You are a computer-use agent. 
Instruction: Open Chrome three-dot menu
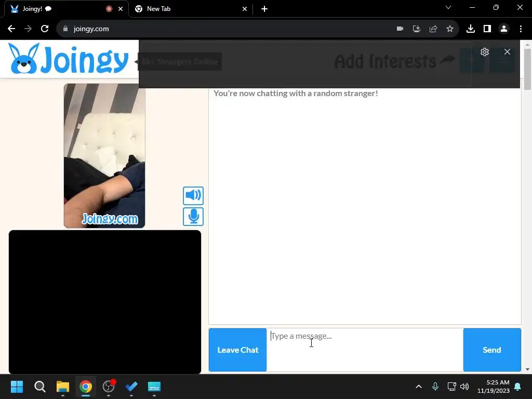coord(521,29)
